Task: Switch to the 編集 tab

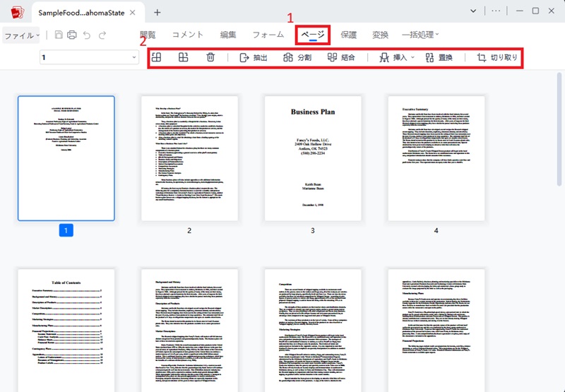Action: tap(228, 35)
